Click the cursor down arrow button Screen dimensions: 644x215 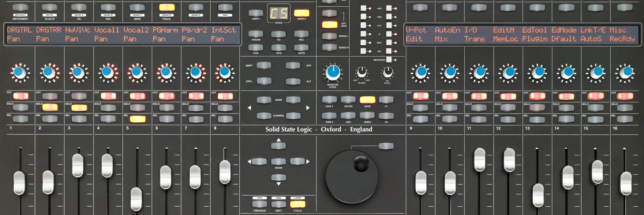point(278,177)
